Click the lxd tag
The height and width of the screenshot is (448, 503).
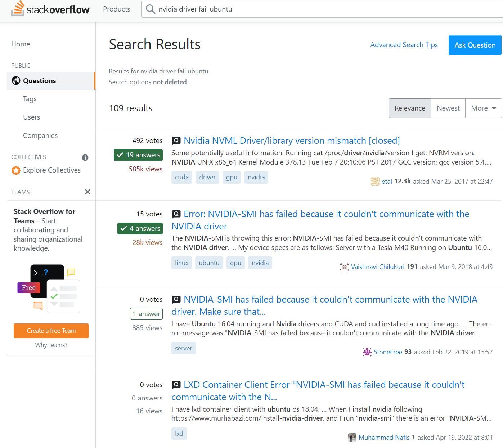[x=179, y=434]
